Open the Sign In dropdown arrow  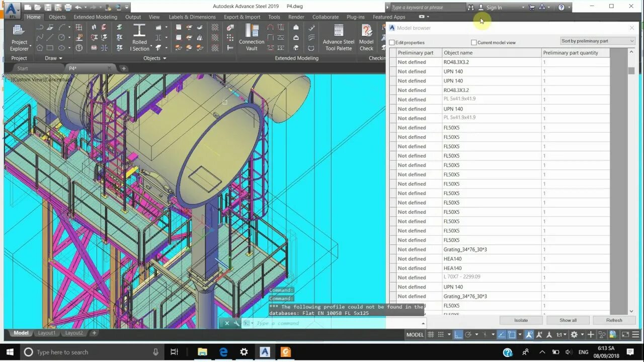coord(523,8)
